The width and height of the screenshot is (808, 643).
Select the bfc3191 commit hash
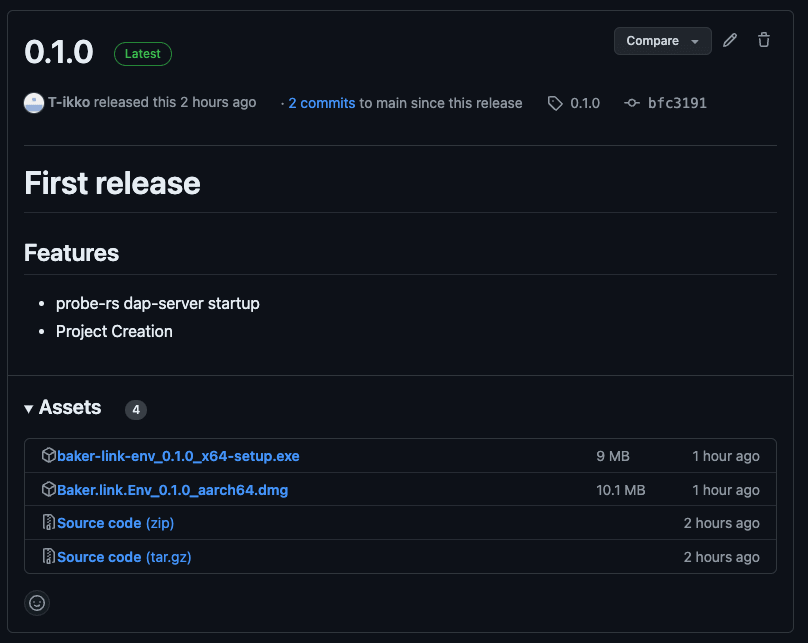[x=678, y=103]
